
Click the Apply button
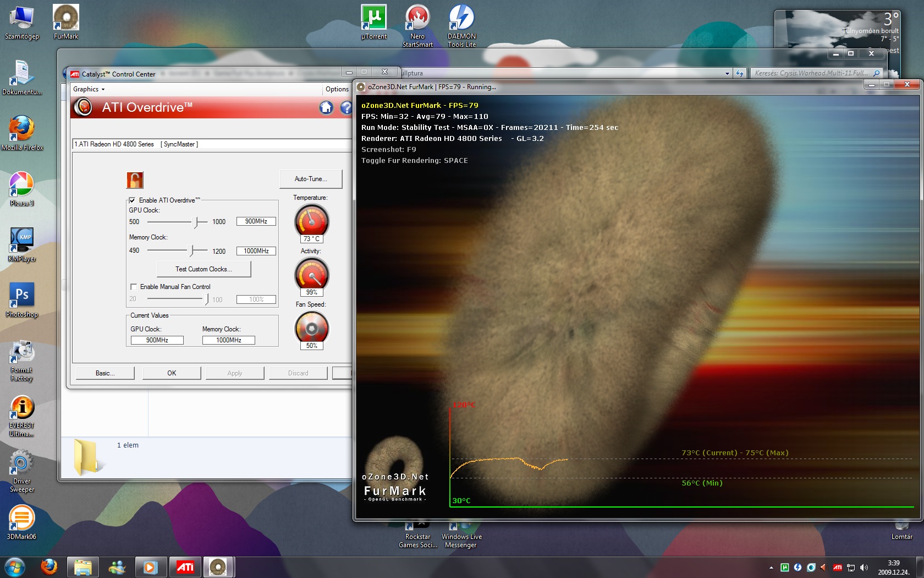pos(235,373)
